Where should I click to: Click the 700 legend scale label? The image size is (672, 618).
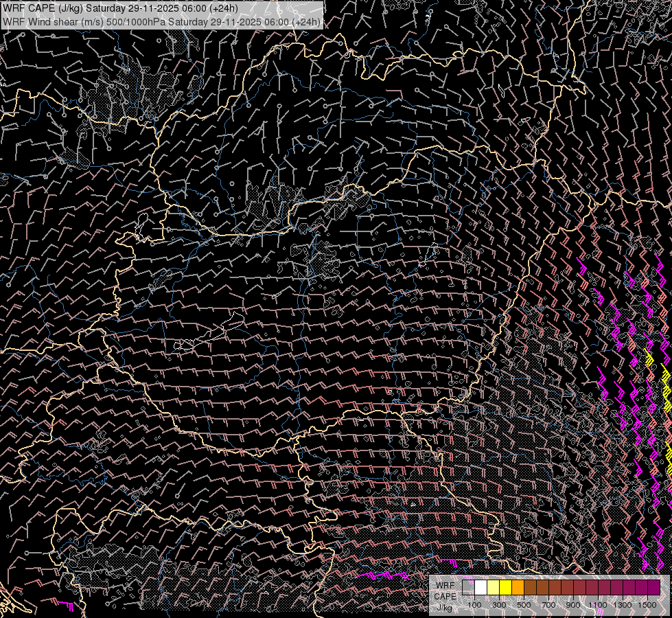[548, 605]
